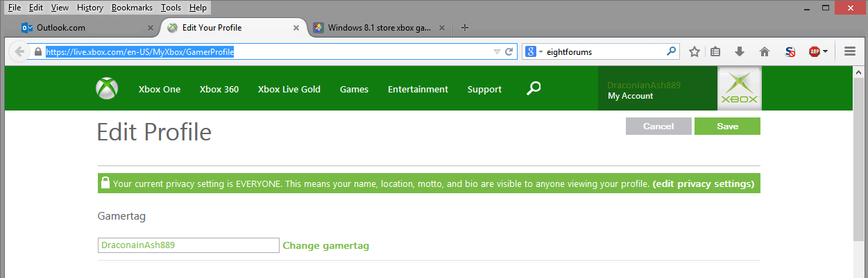Screen dimensions: 868x278
Task: Open the Bookmarks menu
Action: [133, 8]
